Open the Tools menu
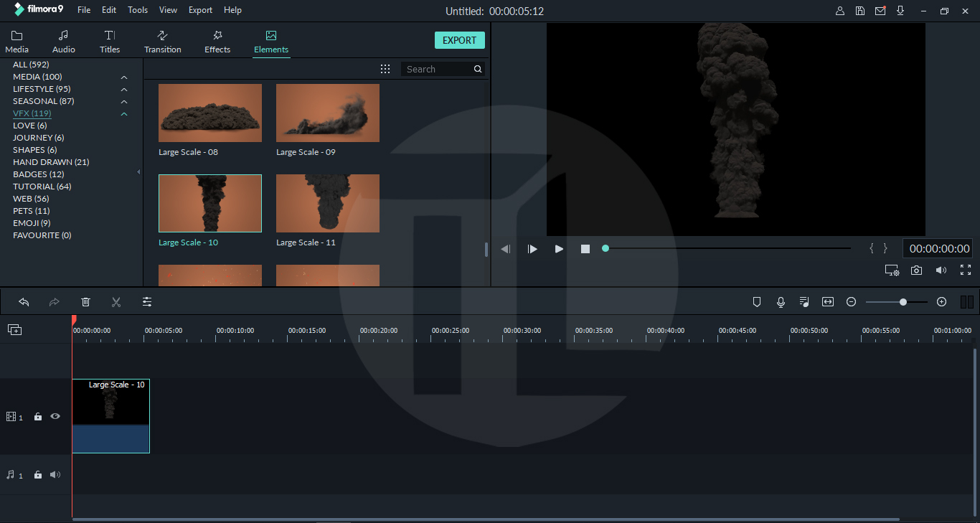The width and height of the screenshot is (980, 523). (138, 10)
